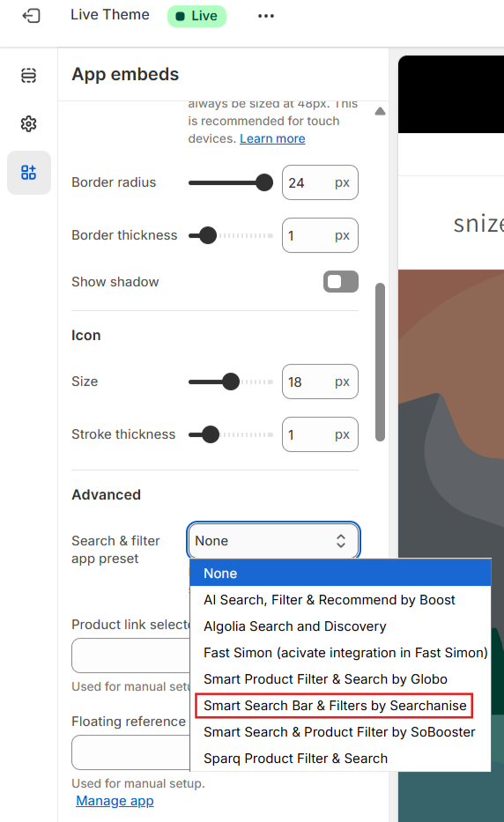
Task: Open the Learn more link
Action: 272,138
